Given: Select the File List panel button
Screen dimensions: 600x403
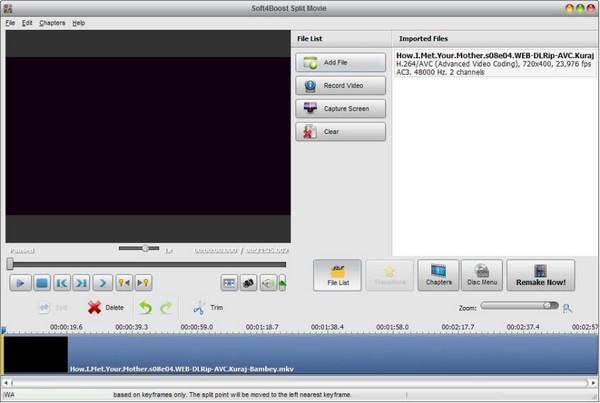Looking at the screenshot, I should pyautogui.click(x=337, y=274).
